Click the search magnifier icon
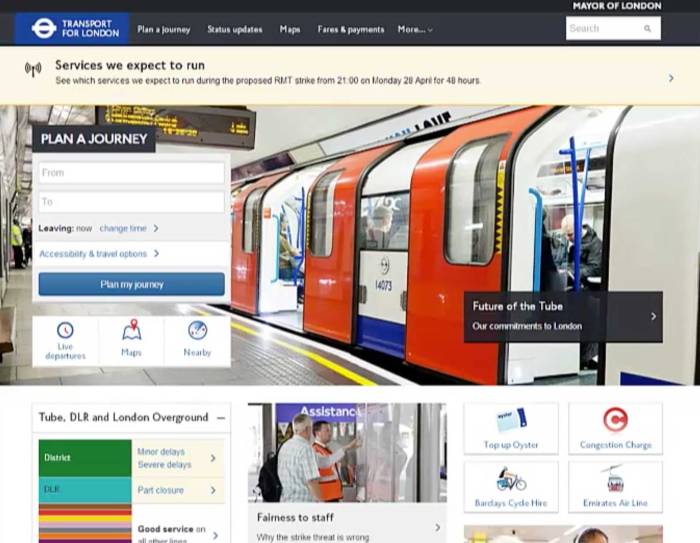The height and width of the screenshot is (543, 700). [x=647, y=29]
